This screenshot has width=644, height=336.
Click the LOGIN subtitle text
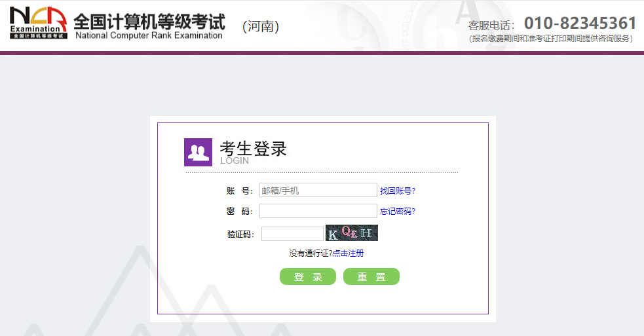point(235,160)
